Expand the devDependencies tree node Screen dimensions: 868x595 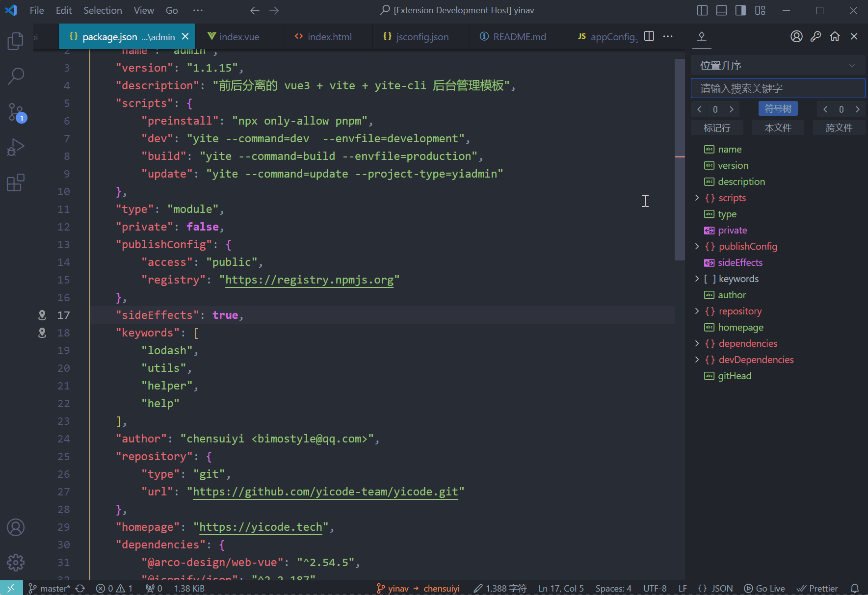(x=697, y=360)
